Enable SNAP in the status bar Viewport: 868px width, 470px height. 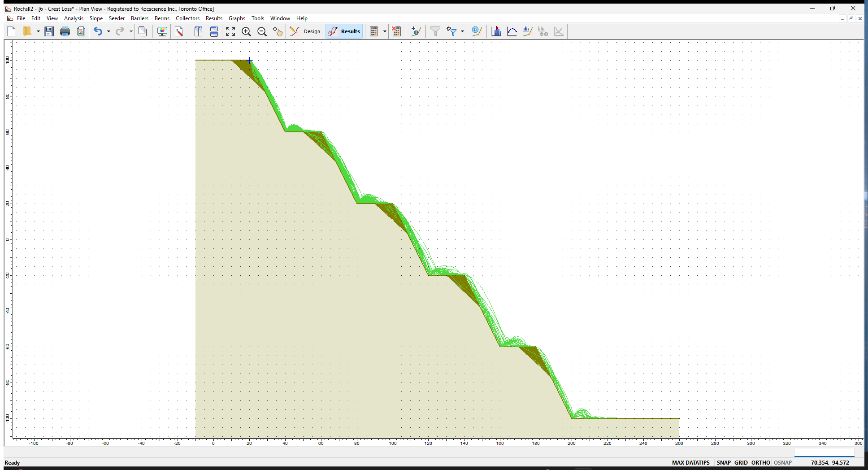point(723,462)
